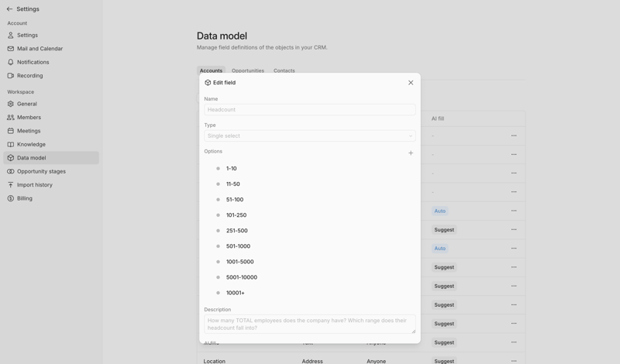The image size is (620, 364).
Task: Click the Suggest button in Location row
Action: click(444, 361)
